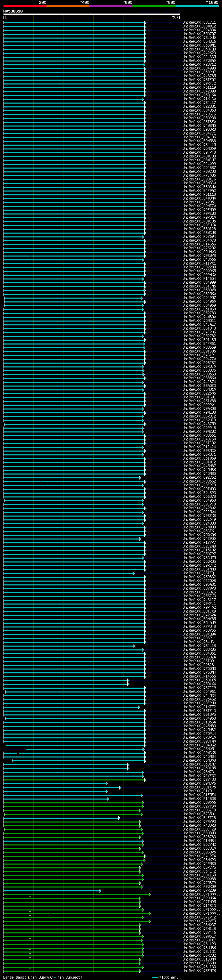Open hit UniRef100_P07694
Viewport: 222px width, 980px height.
tap(199, 237)
